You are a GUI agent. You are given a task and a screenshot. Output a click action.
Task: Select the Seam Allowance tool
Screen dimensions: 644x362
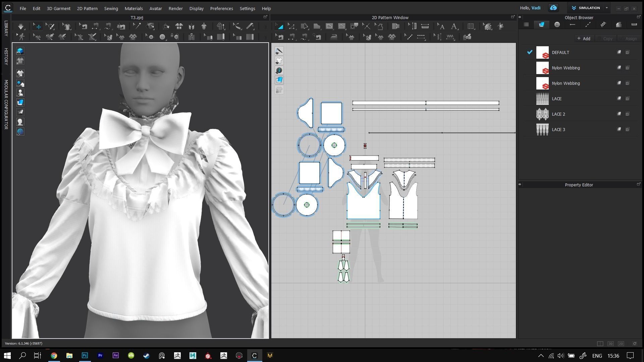coord(395,26)
